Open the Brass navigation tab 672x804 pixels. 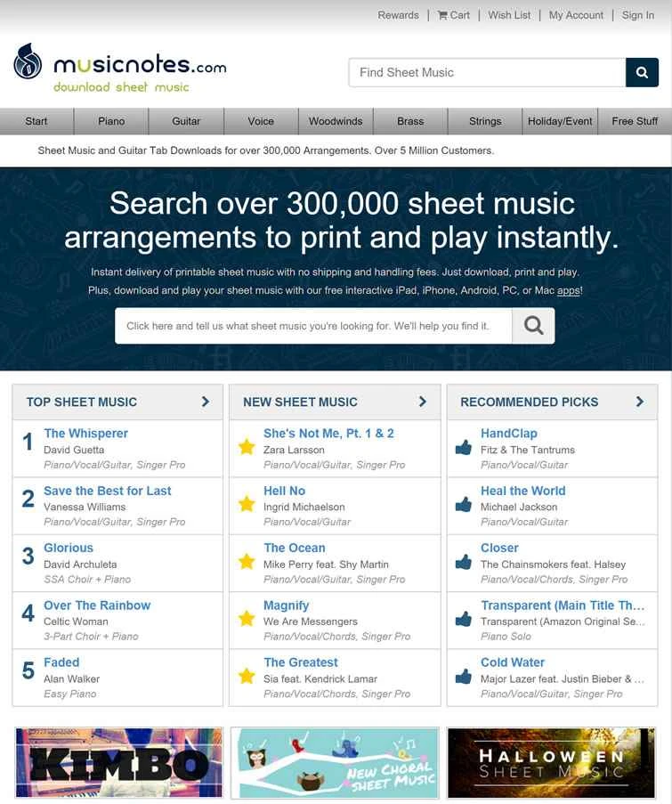pyautogui.click(x=410, y=121)
